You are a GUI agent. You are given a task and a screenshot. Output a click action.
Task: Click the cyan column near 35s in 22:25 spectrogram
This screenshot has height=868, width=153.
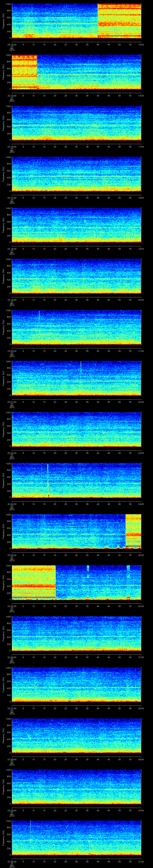[x=88, y=573]
